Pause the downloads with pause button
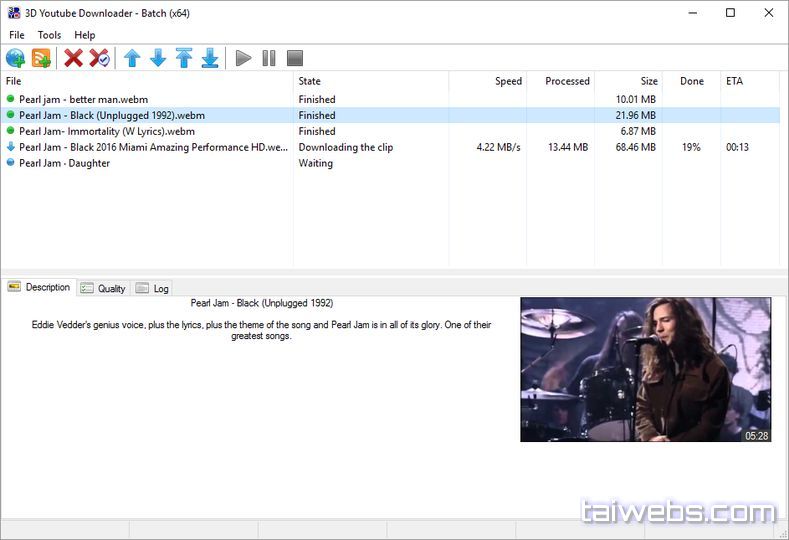The image size is (789, 540). tap(269, 58)
